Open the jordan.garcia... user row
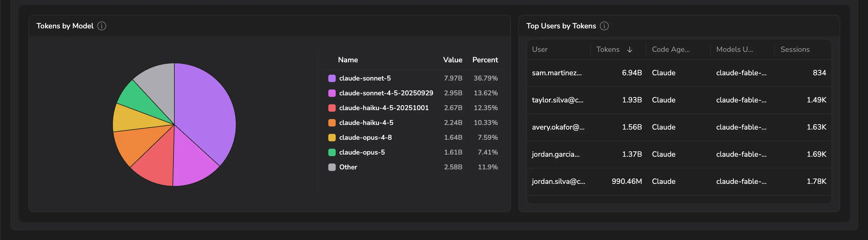Viewport: 868px width, 240px height. (x=679, y=155)
